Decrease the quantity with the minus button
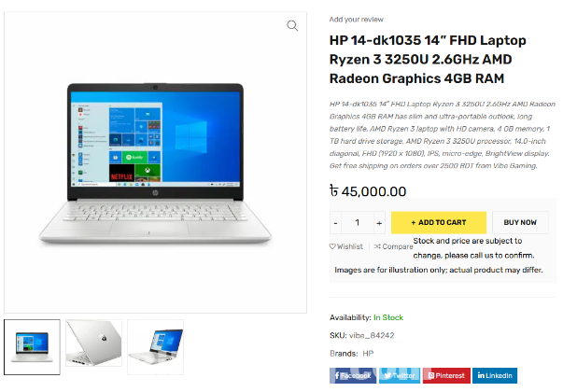This screenshot has width=563, height=392. [x=336, y=223]
